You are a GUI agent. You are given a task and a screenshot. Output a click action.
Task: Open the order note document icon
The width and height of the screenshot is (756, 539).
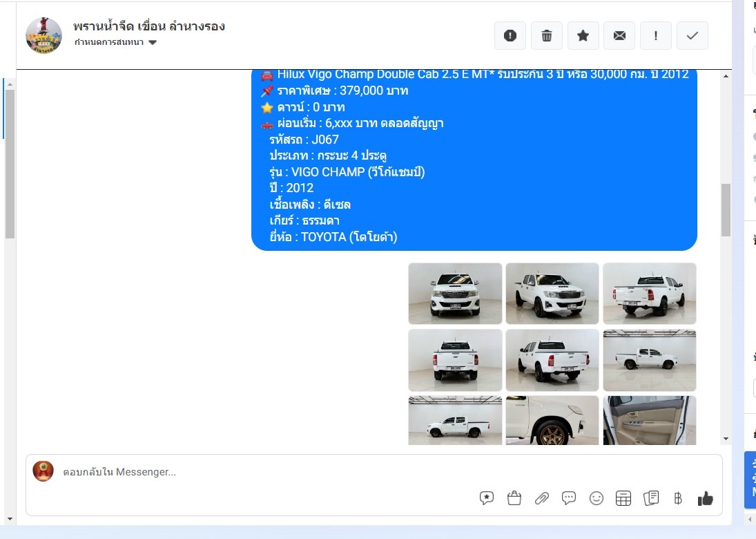651,498
